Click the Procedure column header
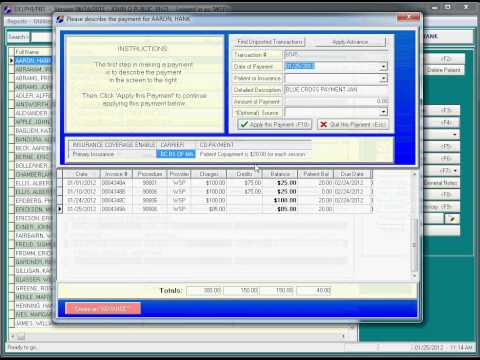This screenshot has height=360, width=480. point(150,174)
